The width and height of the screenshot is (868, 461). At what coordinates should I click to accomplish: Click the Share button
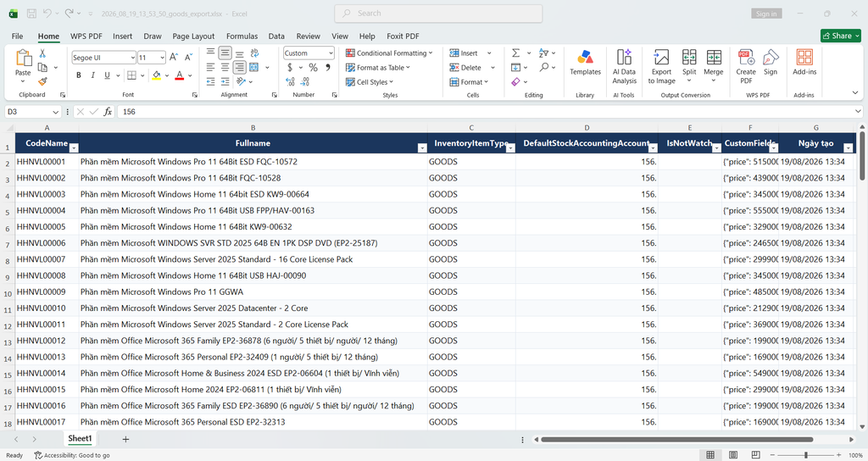tap(841, 36)
